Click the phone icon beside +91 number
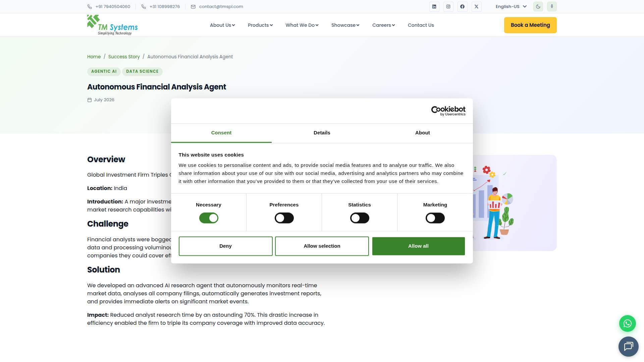Viewport: 644px width, 362px height. click(90, 7)
